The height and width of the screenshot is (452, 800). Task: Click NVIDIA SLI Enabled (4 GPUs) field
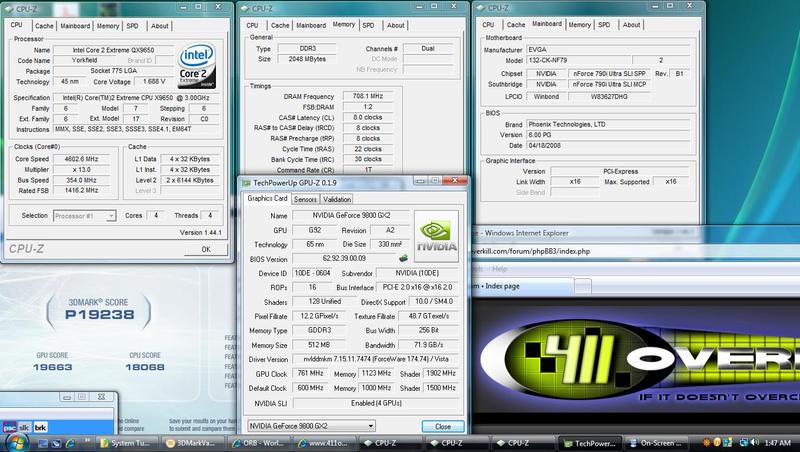click(x=376, y=403)
